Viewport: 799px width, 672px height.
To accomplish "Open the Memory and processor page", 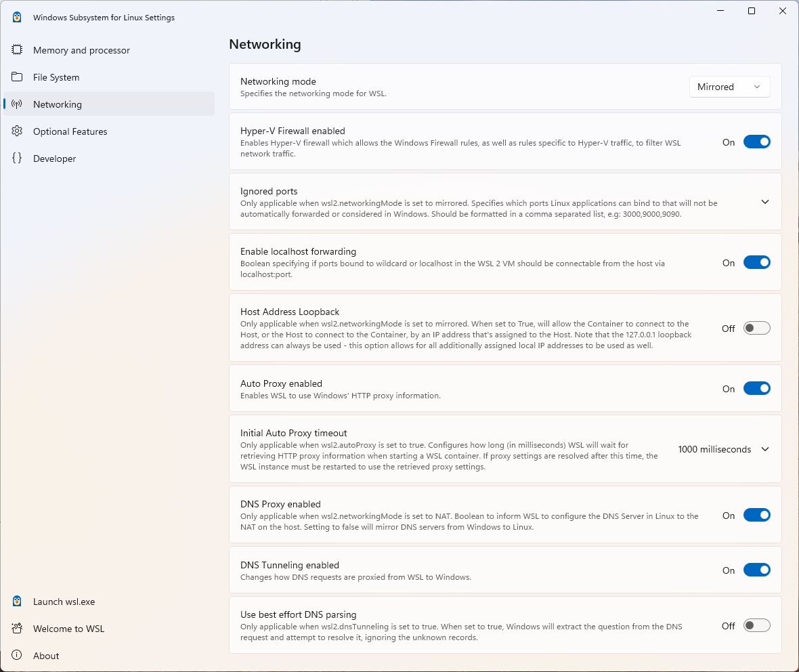I will click(109, 50).
